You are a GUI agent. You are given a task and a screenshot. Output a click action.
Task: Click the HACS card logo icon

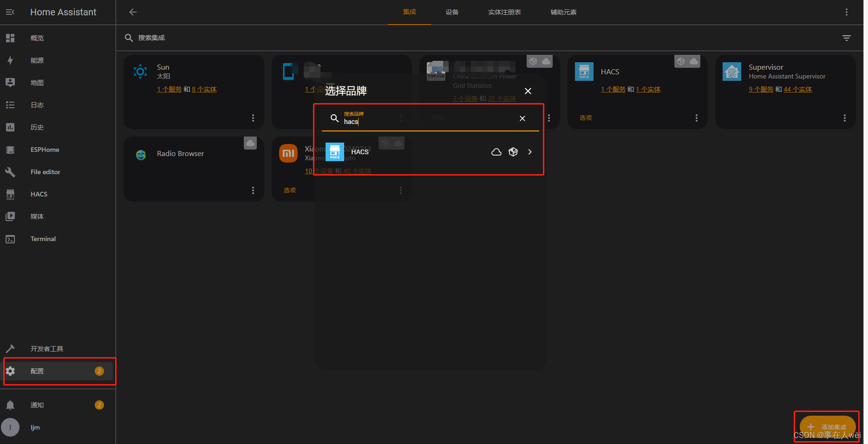584,72
